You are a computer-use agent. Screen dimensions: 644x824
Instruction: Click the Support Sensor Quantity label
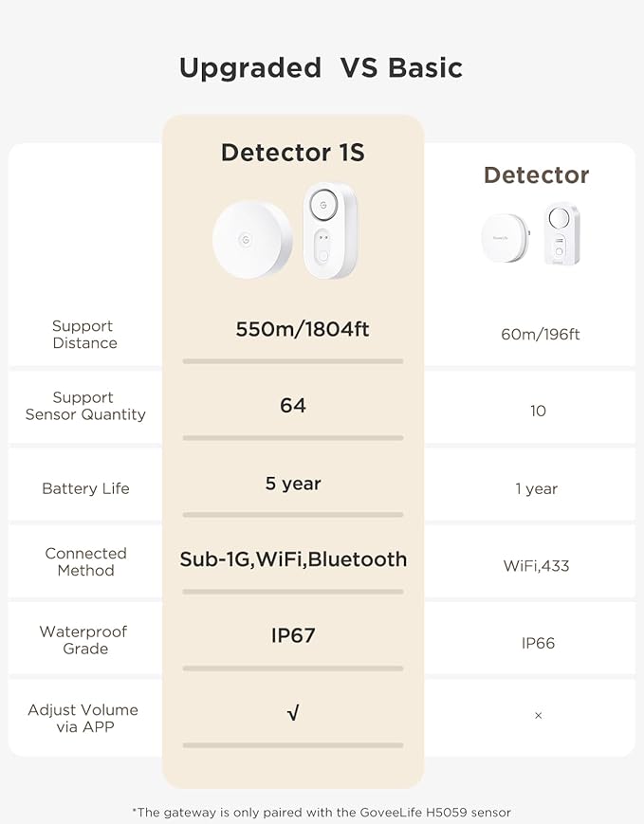85,406
